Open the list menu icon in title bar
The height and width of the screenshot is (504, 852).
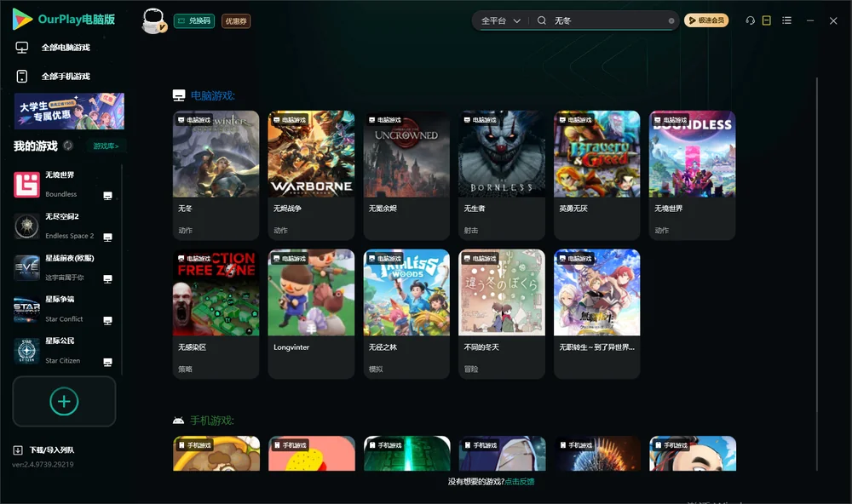tap(786, 20)
